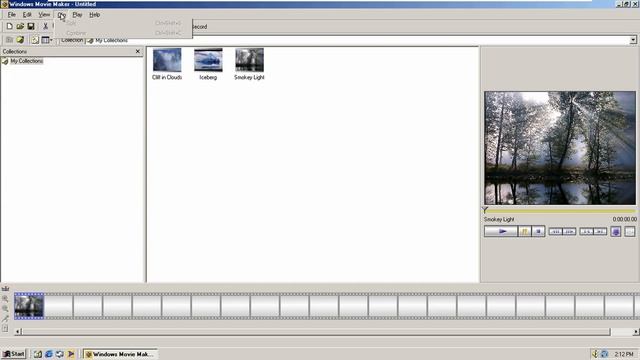The height and width of the screenshot is (360, 640).
Task: Click the storyboard Zoom In magnifier icon
Action: click(x=5, y=299)
